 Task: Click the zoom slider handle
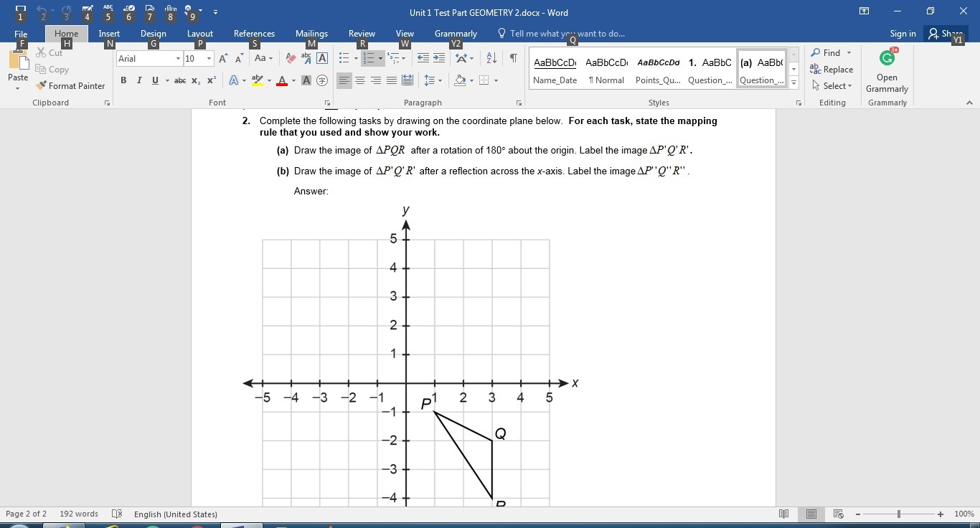(x=898, y=514)
